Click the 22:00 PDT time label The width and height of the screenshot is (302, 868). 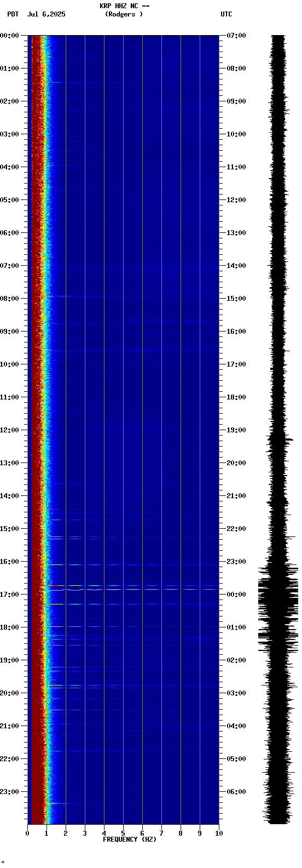9,759
